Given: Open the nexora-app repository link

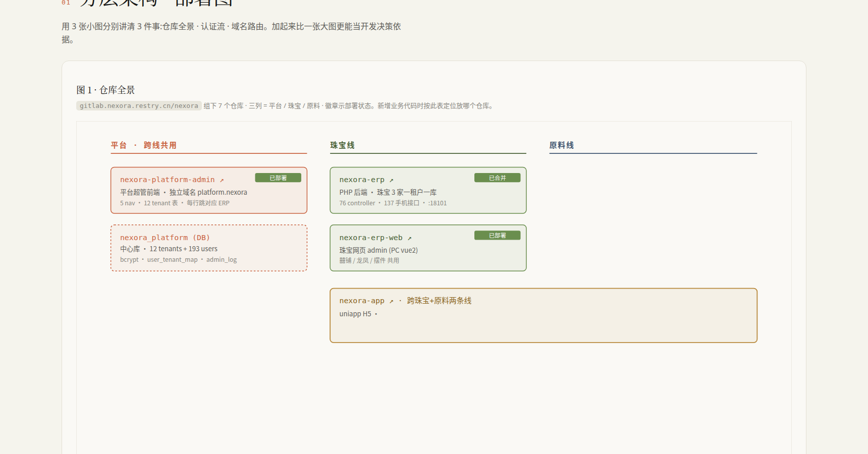Looking at the screenshot, I should [x=366, y=301].
